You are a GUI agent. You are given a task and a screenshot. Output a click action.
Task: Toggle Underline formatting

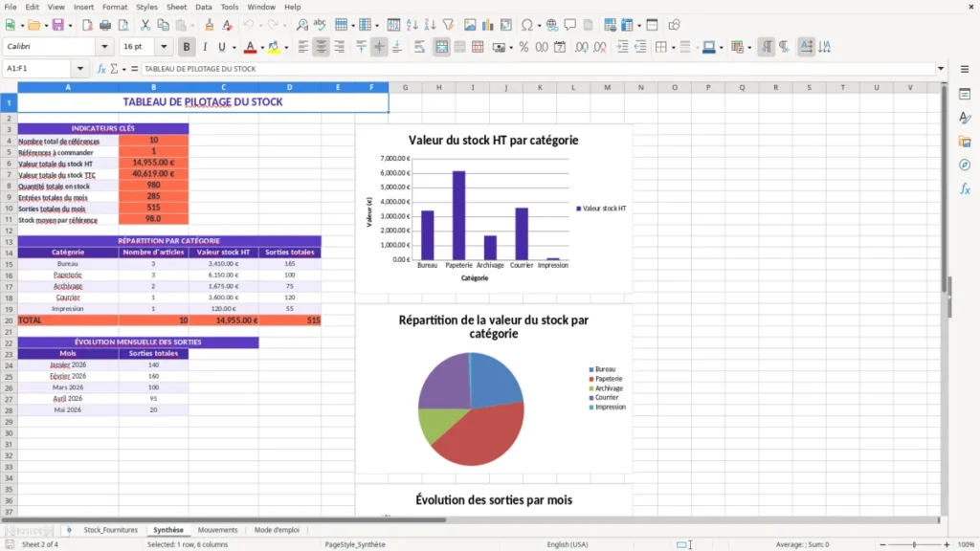click(221, 47)
